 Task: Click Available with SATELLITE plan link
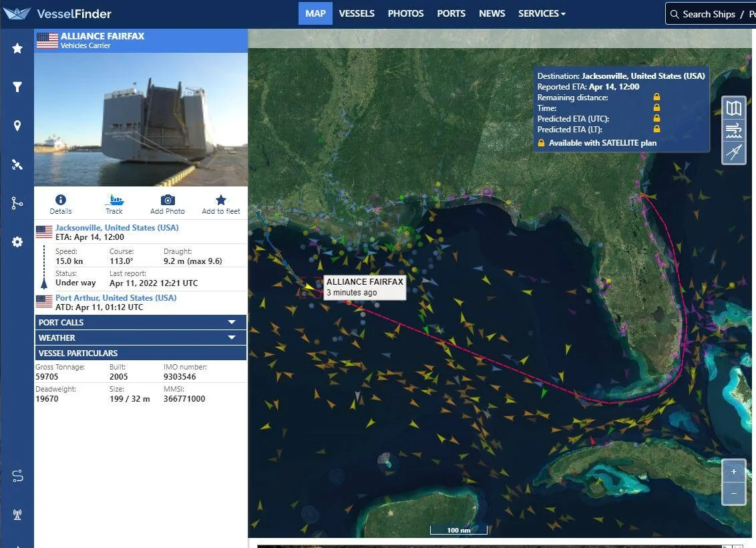[602, 143]
